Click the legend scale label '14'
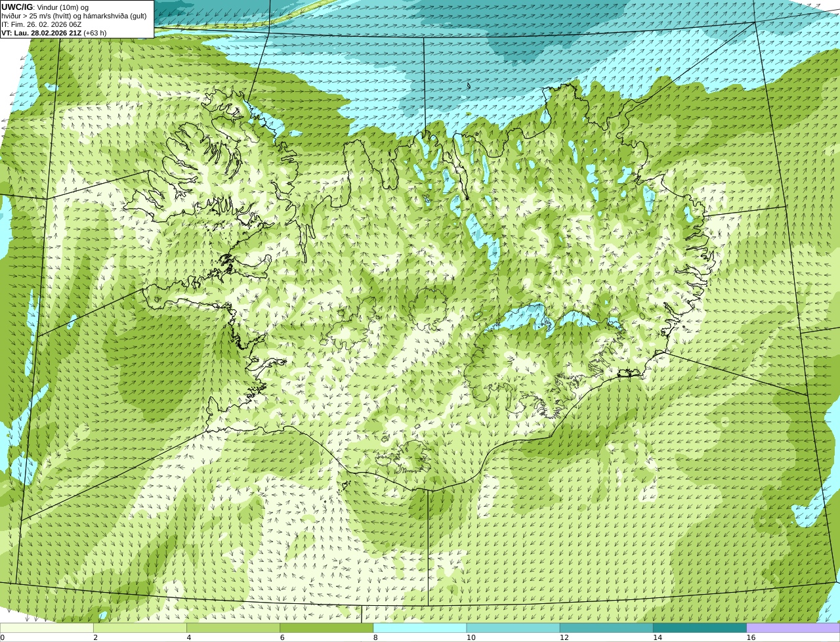 [x=657, y=637]
